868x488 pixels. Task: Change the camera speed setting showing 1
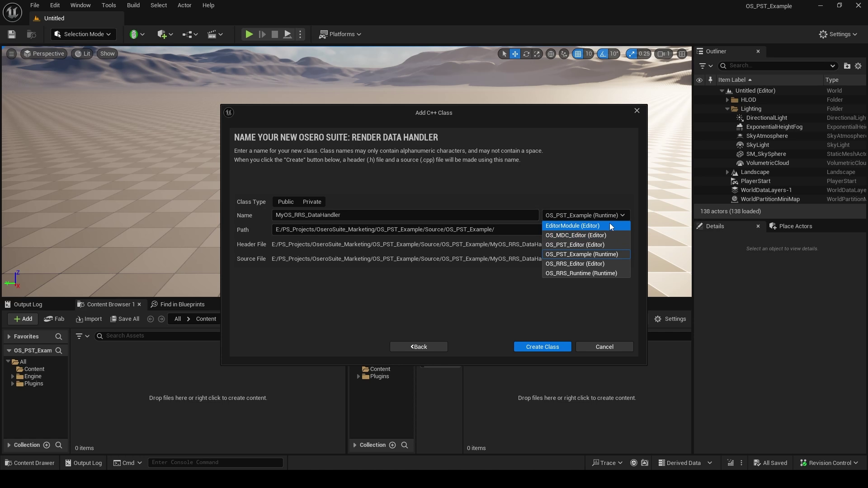point(664,54)
